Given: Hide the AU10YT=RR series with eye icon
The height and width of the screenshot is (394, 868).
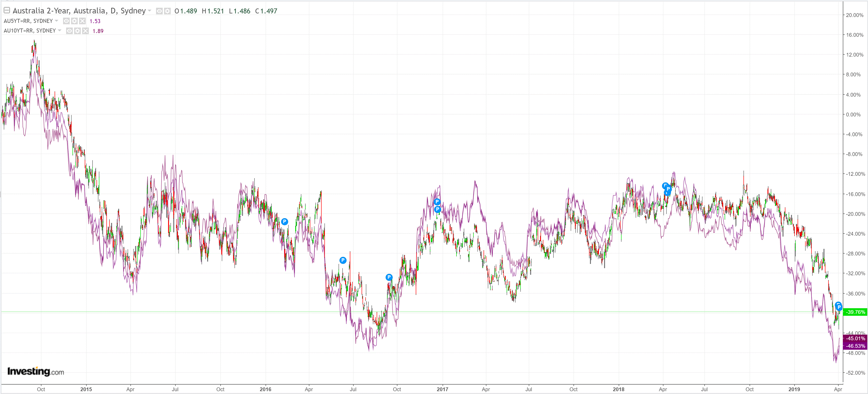Looking at the screenshot, I should 69,31.
